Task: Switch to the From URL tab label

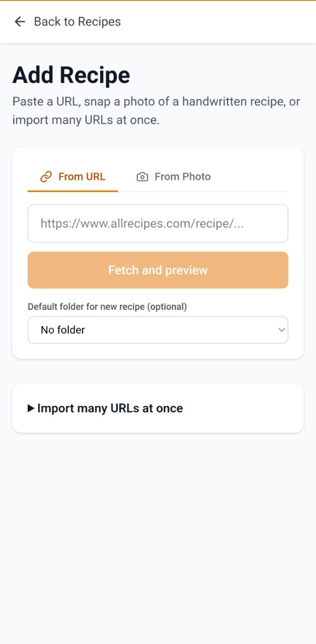Action: click(82, 177)
